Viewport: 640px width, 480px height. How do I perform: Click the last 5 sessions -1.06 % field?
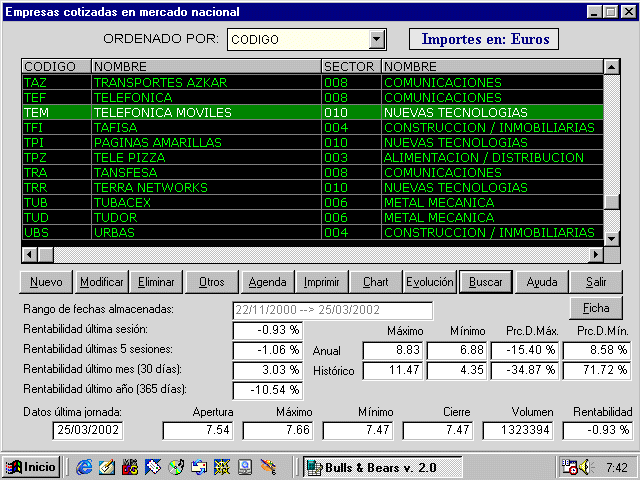pyautogui.click(x=268, y=350)
